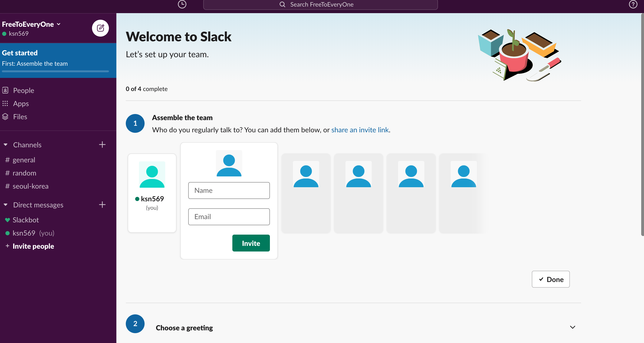Viewport: 644px width, 343px height.
Task: Click the plus icon beside Direct messages
Action: point(102,205)
